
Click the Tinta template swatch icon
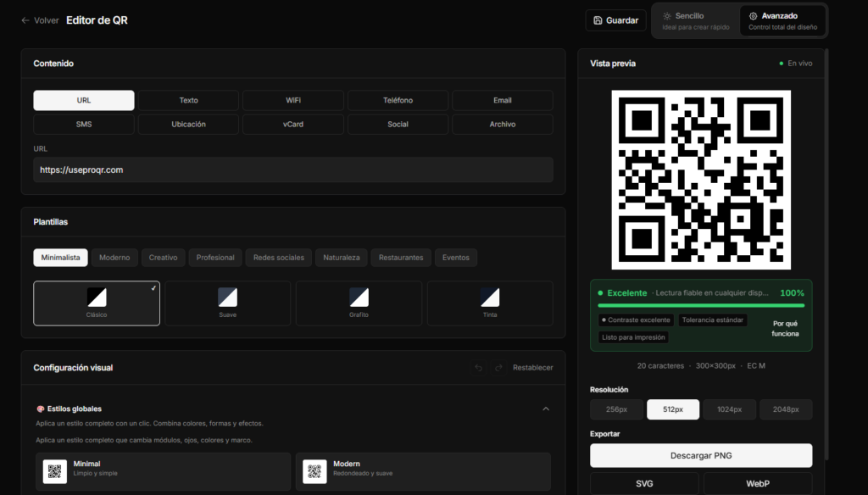[490, 298]
